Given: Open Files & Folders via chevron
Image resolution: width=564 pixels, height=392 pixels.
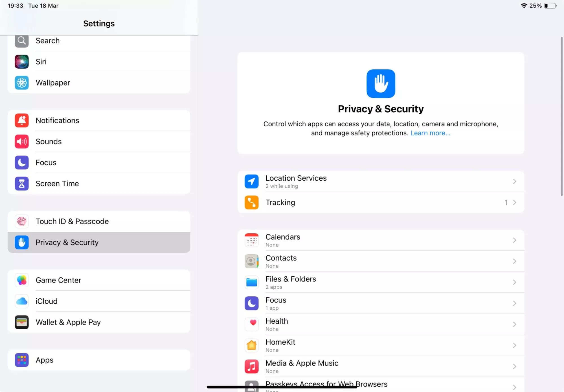Looking at the screenshot, I should (515, 282).
